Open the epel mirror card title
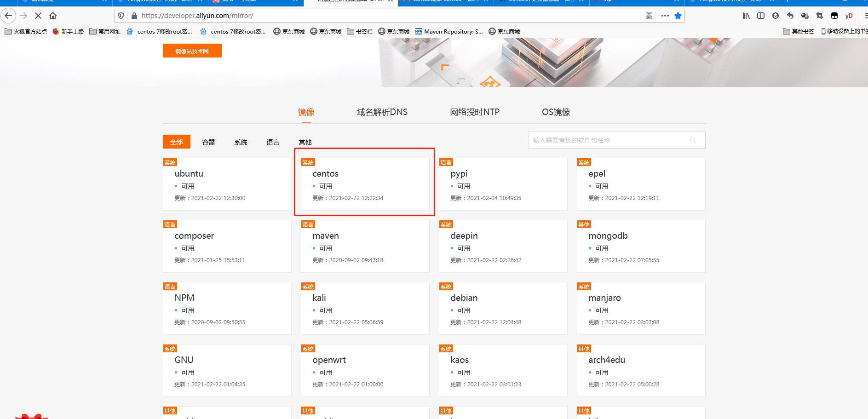This screenshot has width=868, height=419. (597, 174)
